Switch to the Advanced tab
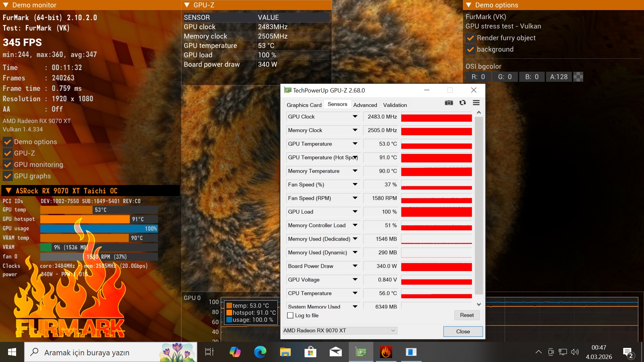 (x=365, y=105)
